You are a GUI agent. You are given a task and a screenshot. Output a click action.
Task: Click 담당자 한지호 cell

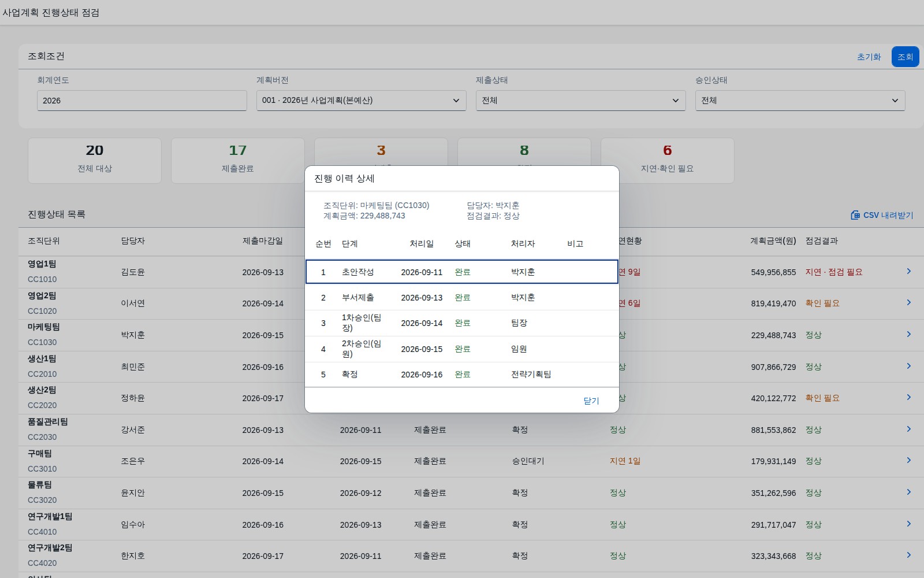(133, 556)
